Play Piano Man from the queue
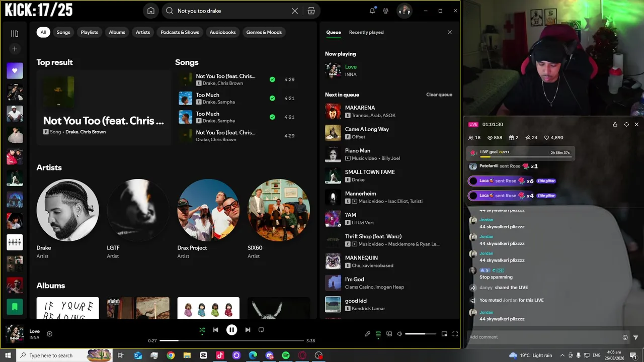This screenshot has height=362, width=644. (x=388, y=154)
